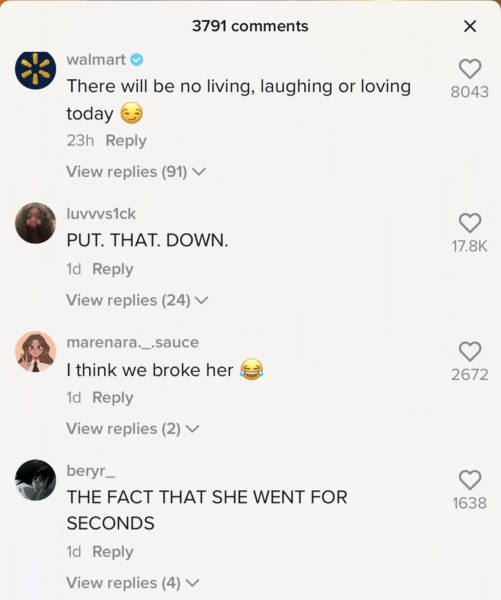Reply to I think we broke her
The height and width of the screenshot is (600, 501).
pyautogui.click(x=113, y=398)
